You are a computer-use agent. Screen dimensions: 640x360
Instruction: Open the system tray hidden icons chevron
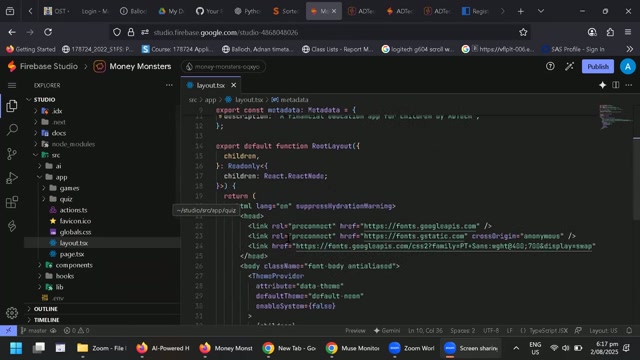[516, 348]
